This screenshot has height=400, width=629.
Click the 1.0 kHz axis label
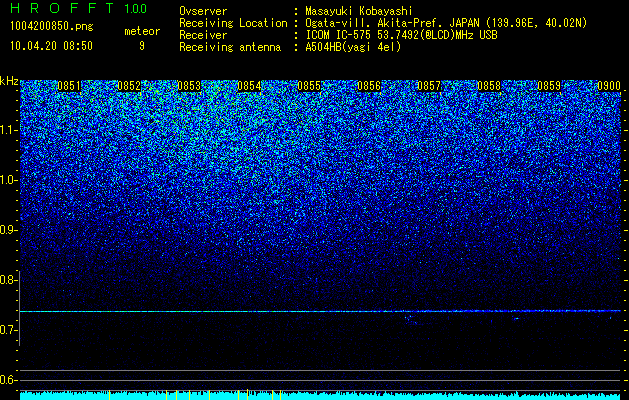(x=9, y=180)
